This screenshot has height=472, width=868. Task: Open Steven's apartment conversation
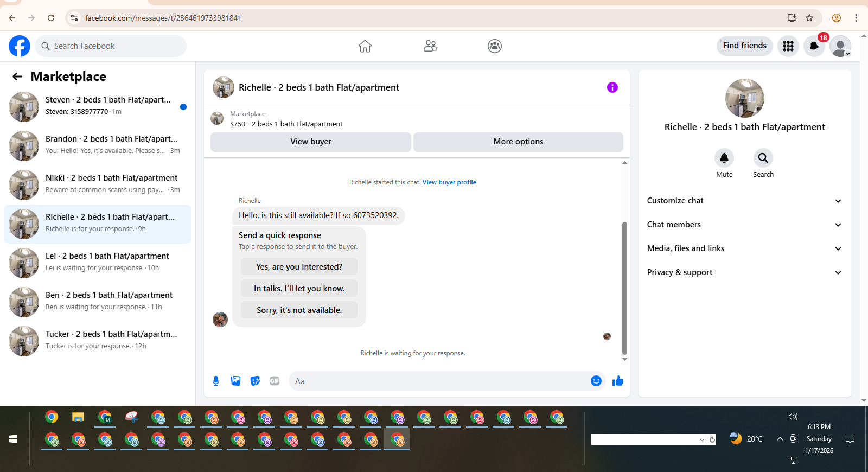98,107
